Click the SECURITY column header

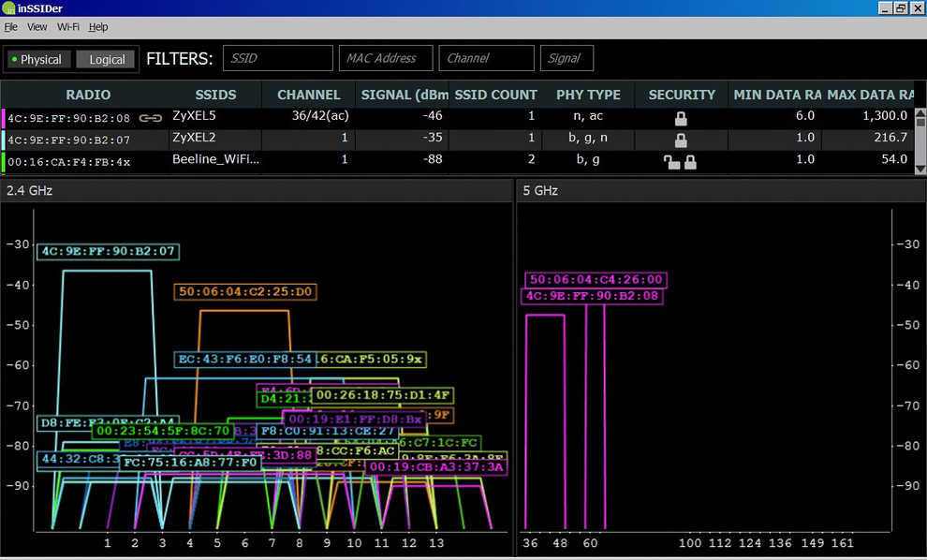(682, 95)
